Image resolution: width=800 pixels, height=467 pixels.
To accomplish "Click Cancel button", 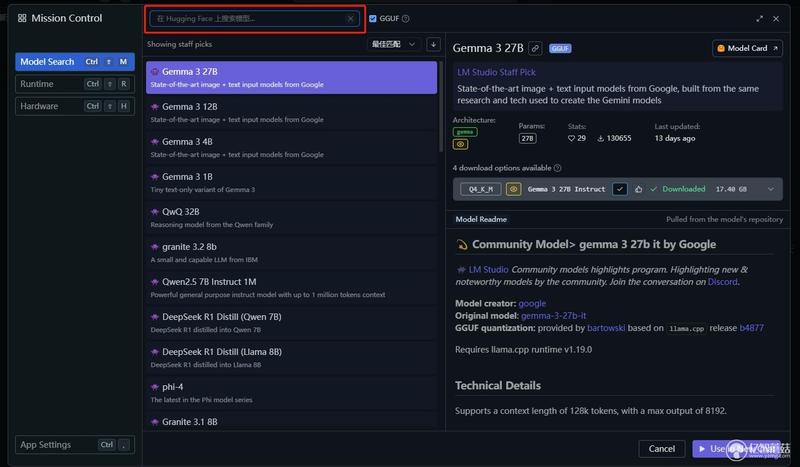I will click(661, 449).
